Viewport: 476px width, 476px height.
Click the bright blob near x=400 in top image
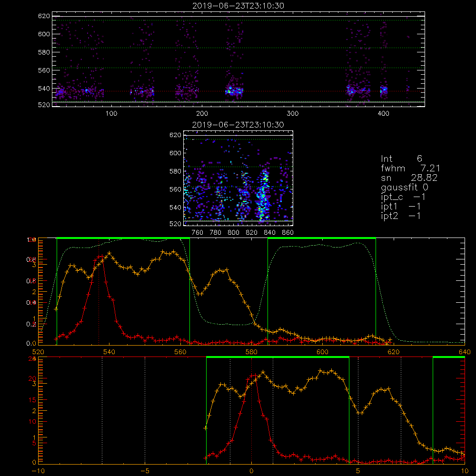point(384,90)
